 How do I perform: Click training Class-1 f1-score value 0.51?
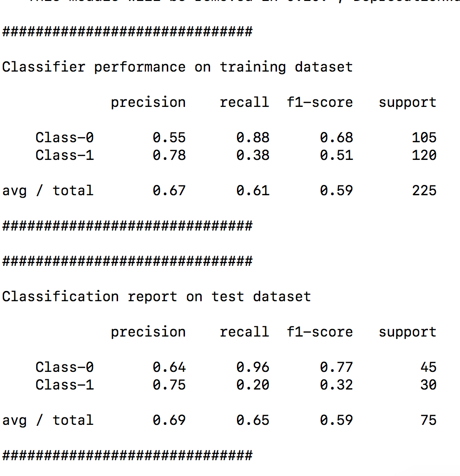(x=336, y=155)
